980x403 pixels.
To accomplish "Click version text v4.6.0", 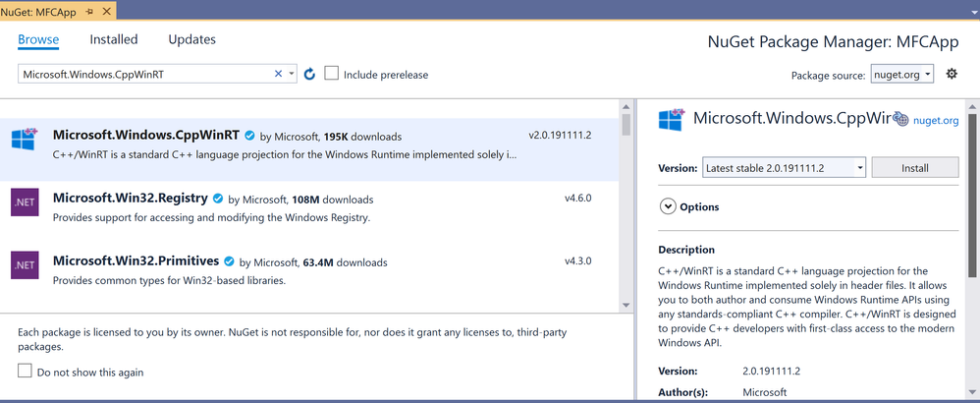I will pyautogui.click(x=578, y=199).
